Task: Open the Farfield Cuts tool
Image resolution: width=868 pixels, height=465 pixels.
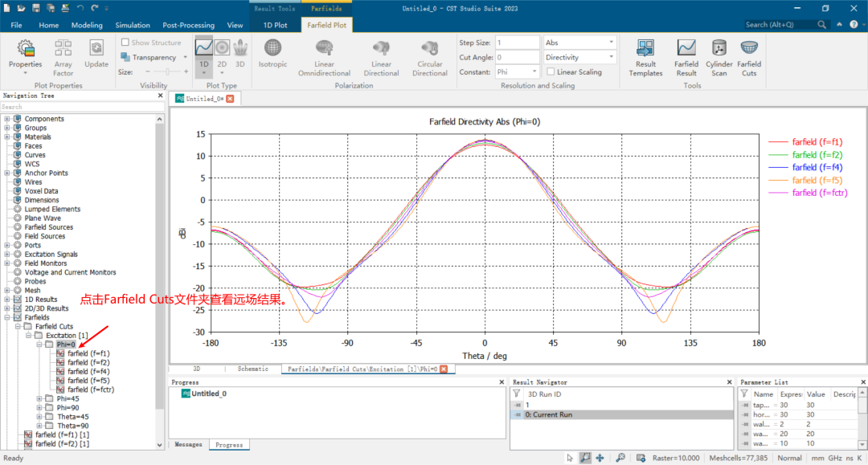Action: (749, 57)
